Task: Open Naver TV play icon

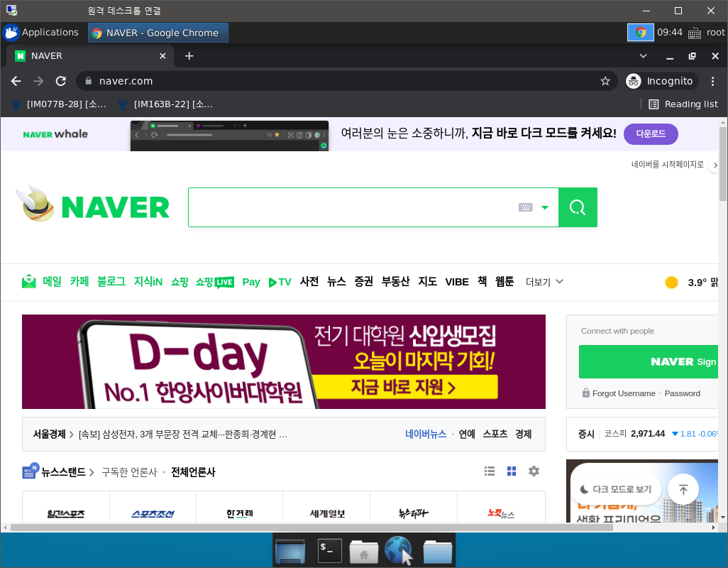Action: [272, 283]
